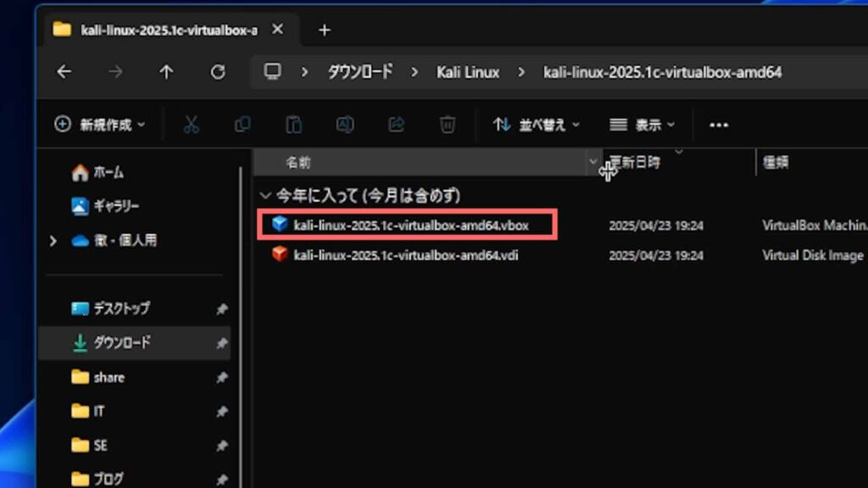Click the pin icon beside IT folder

tap(222, 412)
